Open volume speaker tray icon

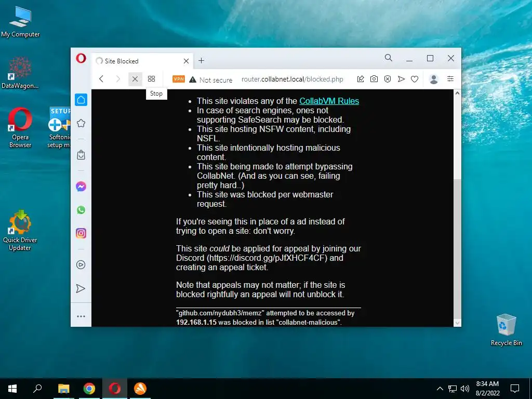coord(465,389)
